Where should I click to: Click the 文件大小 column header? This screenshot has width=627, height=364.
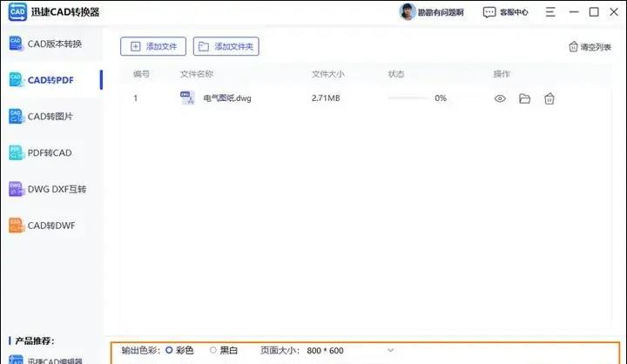click(328, 74)
